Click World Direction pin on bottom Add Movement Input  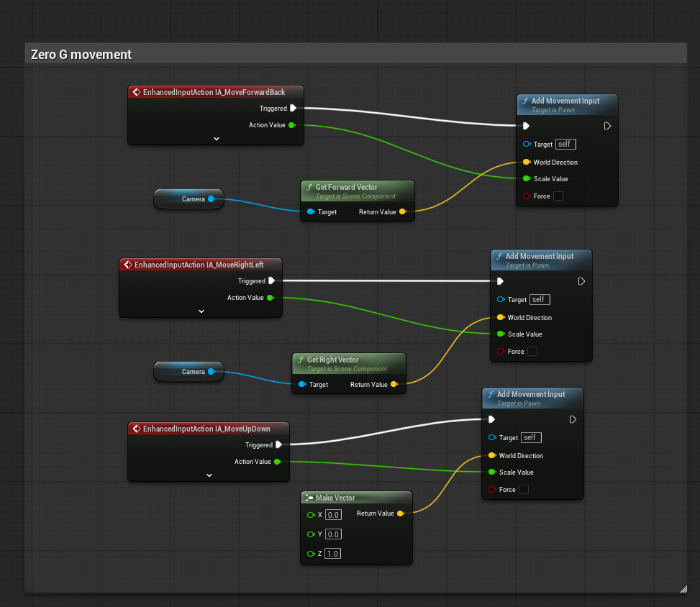[492, 456]
